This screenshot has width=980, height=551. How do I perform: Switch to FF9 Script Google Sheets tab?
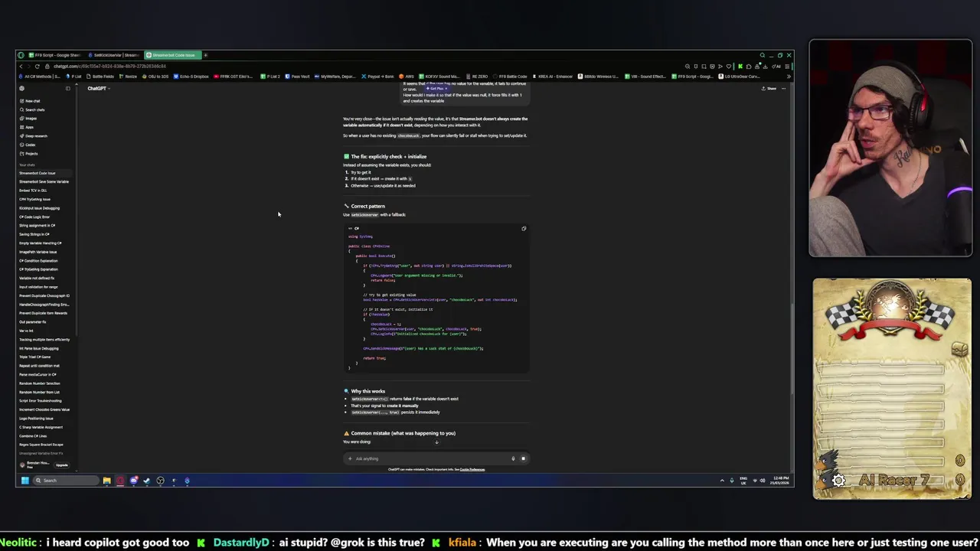(x=55, y=55)
